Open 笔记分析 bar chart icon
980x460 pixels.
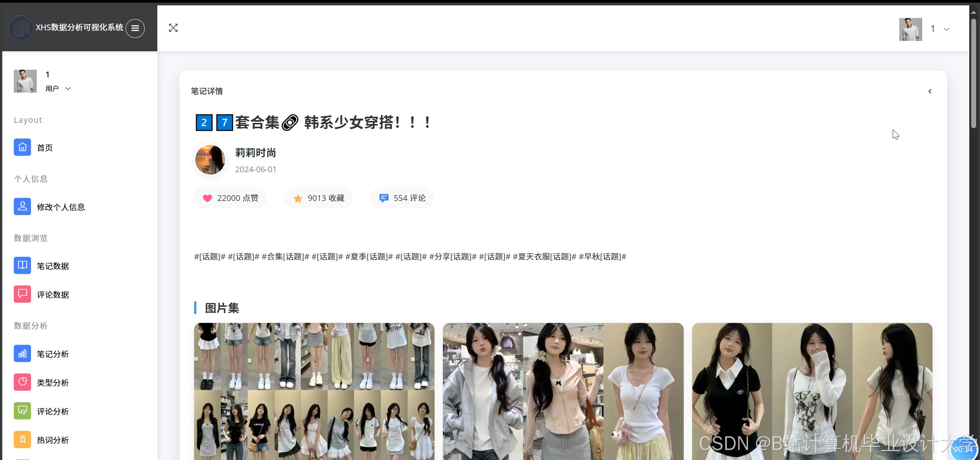click(x=23, y=354)
